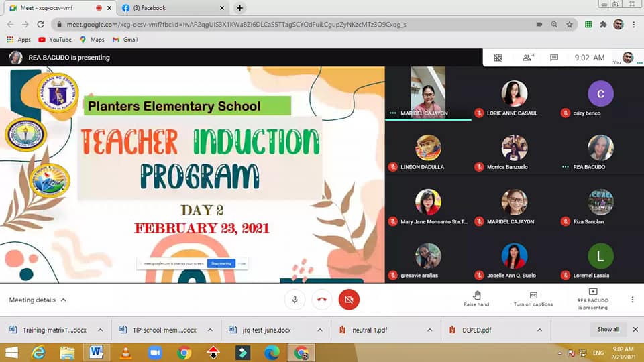
Task: Click the Raise hand button
Action: click(476, 299)
